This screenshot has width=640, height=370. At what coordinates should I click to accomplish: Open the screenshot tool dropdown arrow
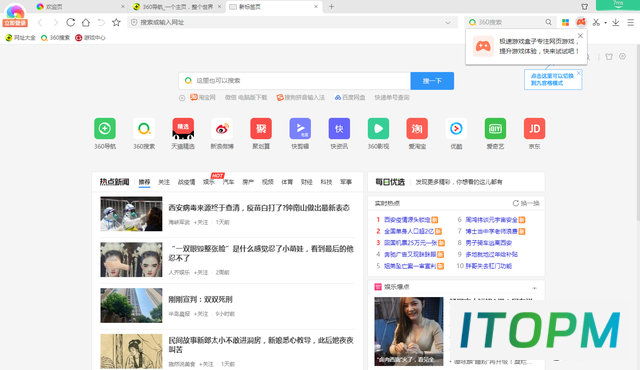tap(605, 23)
